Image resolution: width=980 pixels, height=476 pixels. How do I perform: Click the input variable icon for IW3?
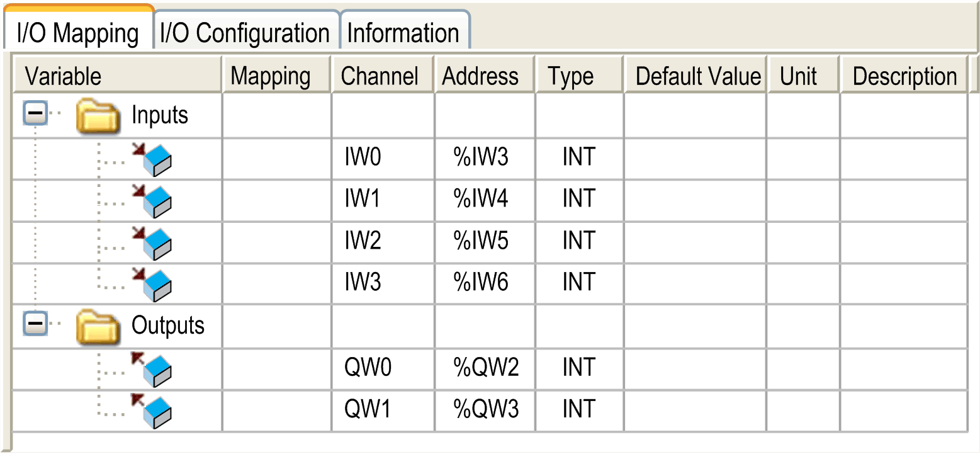(153, 285)
